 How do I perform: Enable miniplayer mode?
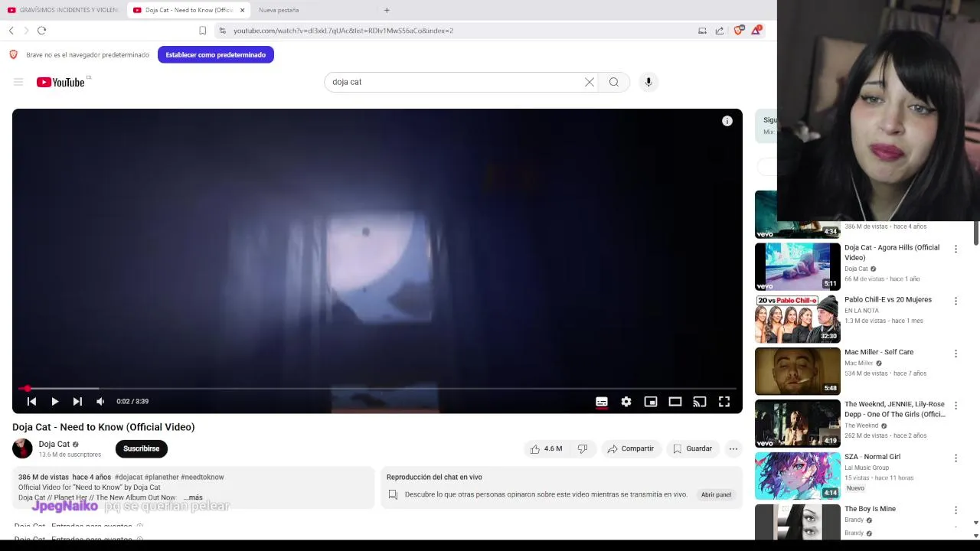tap(651, 402)
